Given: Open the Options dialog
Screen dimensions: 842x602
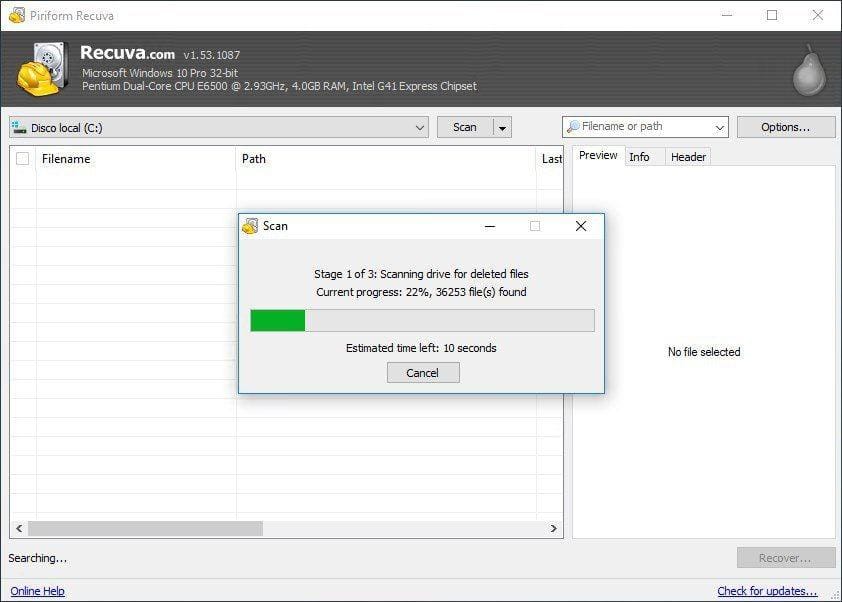Looking at the screenshot, I should (x=786, y=127).
